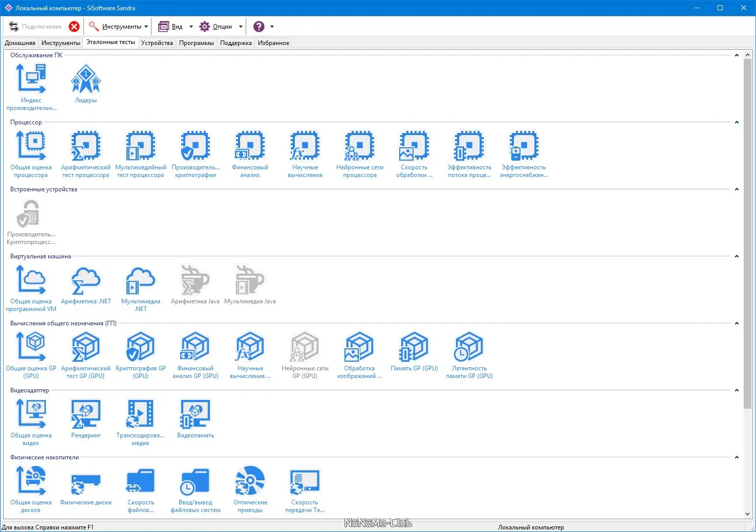The image size is (756, 532).
Task: Click the red disconnect X icon
Action: 74,27
